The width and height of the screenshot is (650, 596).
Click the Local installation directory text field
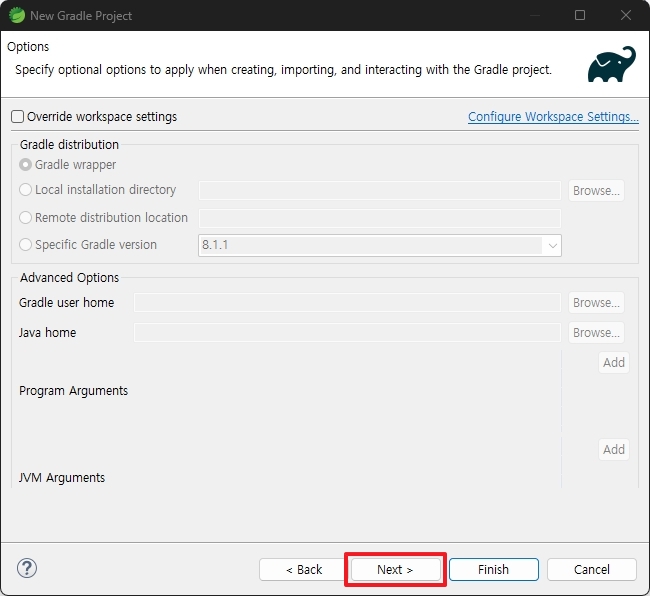(x=380, y=191)
